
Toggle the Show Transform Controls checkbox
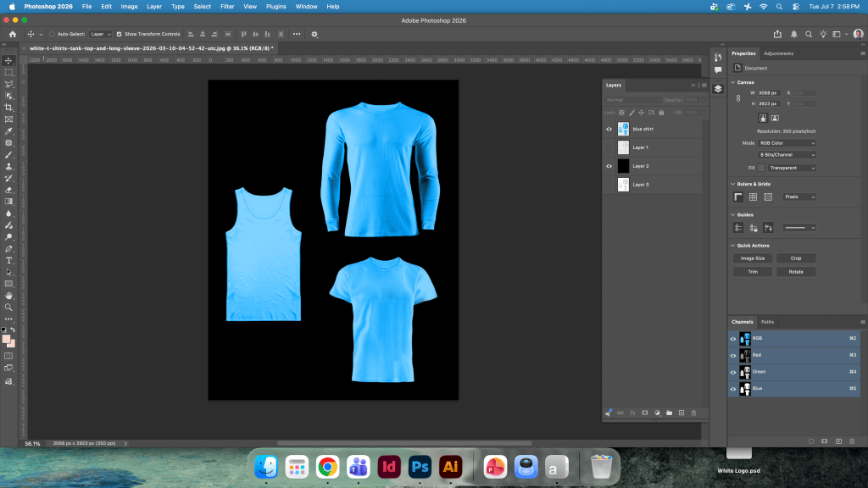119,34
